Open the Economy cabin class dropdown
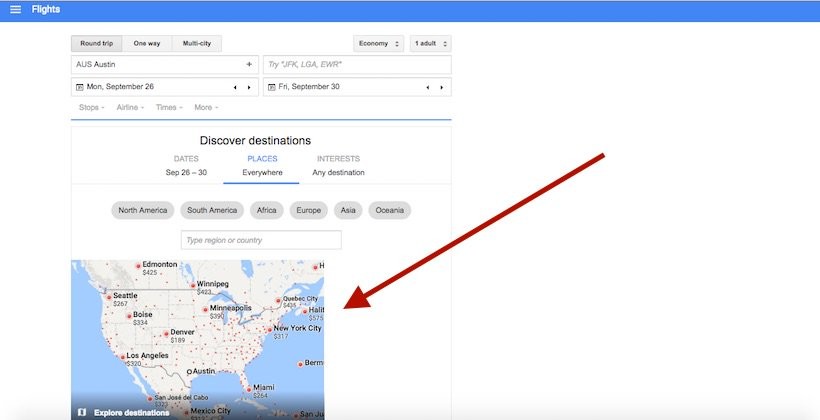Screen dimensions: 820x420 point(378,44)
